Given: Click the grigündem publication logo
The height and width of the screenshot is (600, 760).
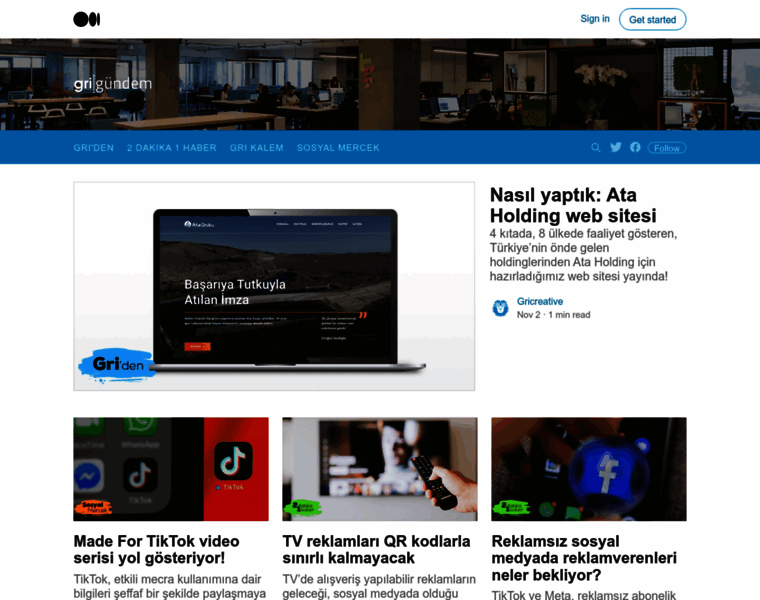Looking at the screenshot, I should pyautogui.click(x=112, y=84).
